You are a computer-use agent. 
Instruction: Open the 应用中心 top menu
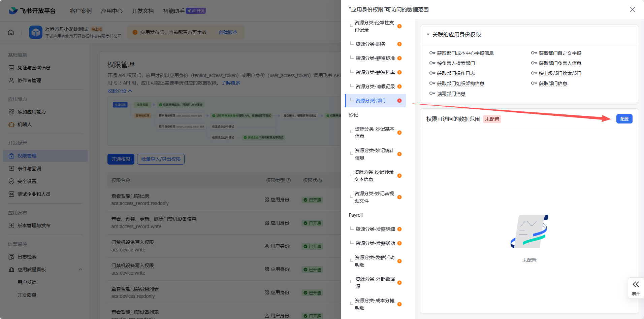pyautogui.click(x=111, y=11)
